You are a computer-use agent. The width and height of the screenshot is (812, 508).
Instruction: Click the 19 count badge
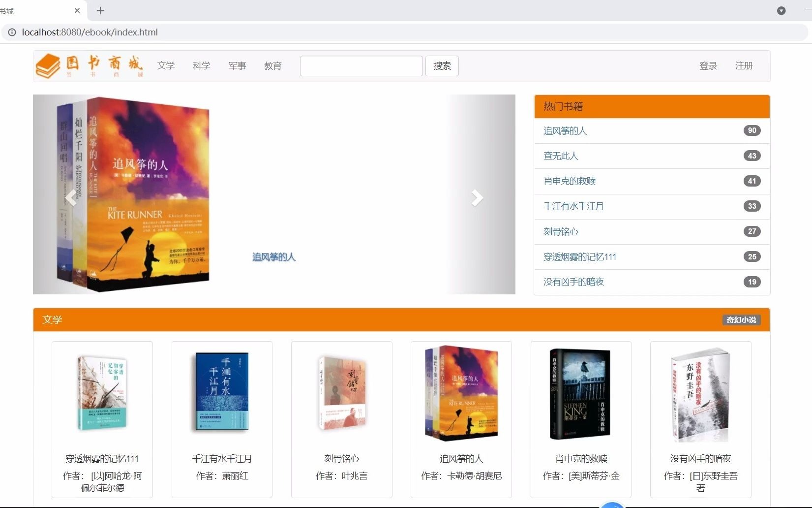click(x=752, y=282)
